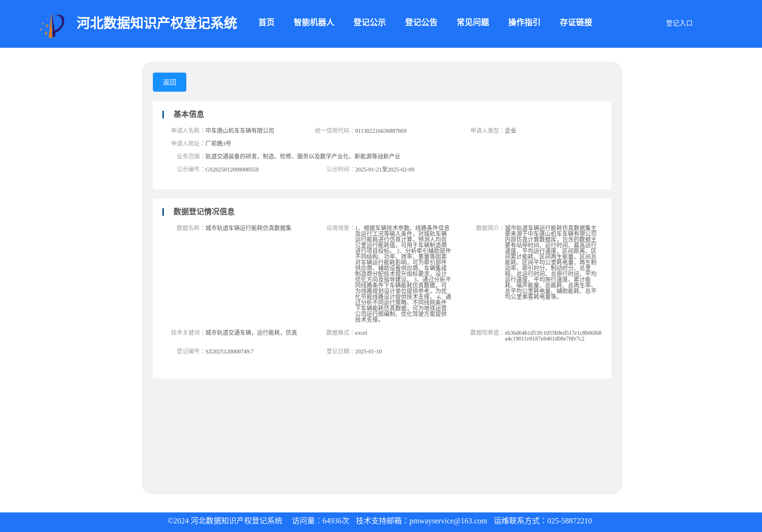Image resolution: width=762 pixels, height=532 pixels.
Task: Select publicity number GS2025012000000559
Action: [232, 170]
